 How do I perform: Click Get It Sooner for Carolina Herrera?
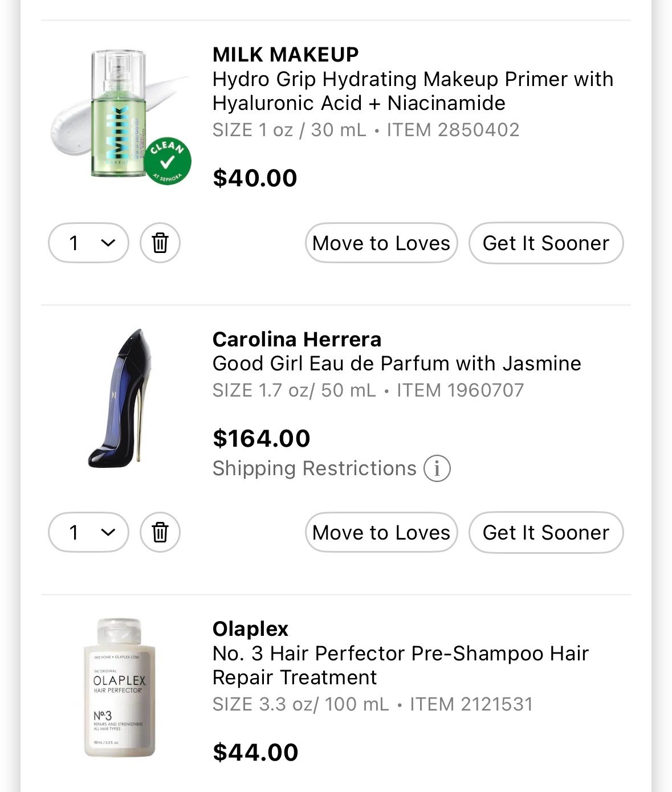[x=545, y=532]
